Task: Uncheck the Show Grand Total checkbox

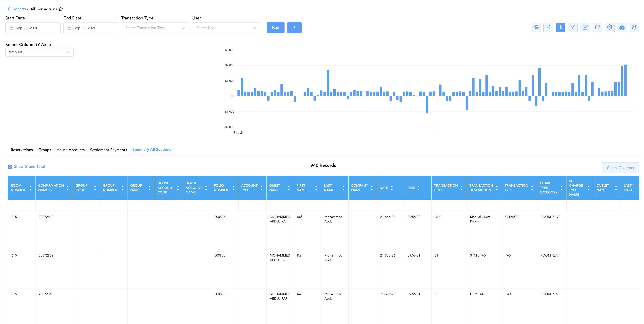Action: click(10, 167)
